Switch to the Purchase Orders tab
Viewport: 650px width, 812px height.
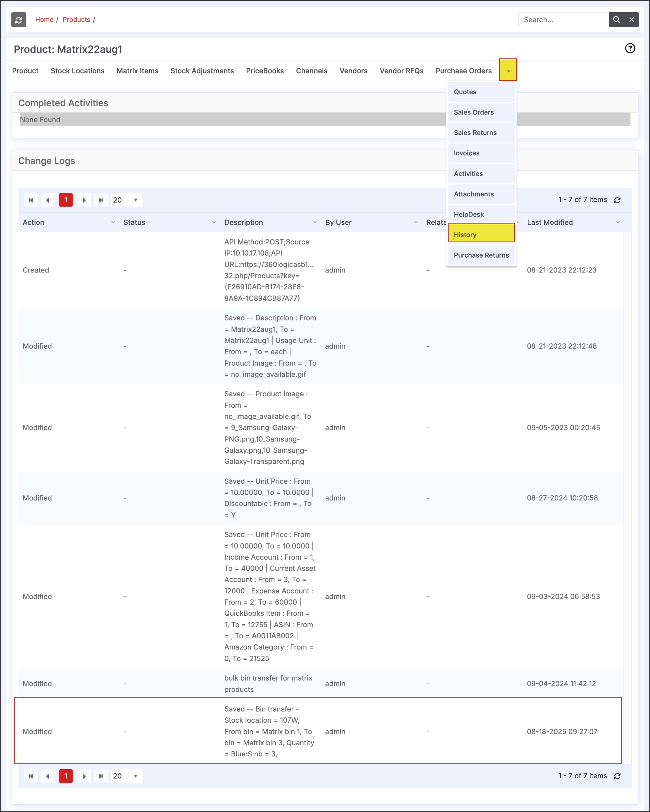[463, 71]
